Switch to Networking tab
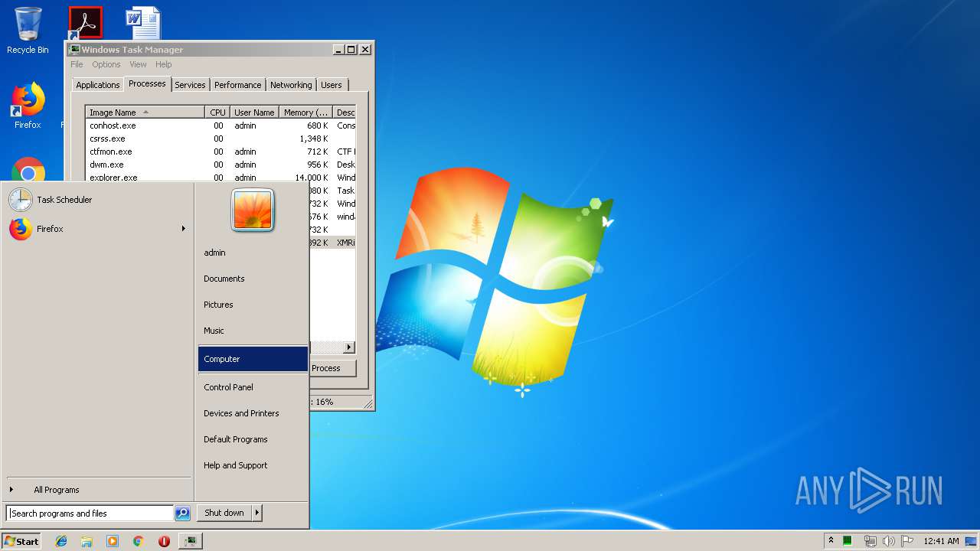 point(291,85)
